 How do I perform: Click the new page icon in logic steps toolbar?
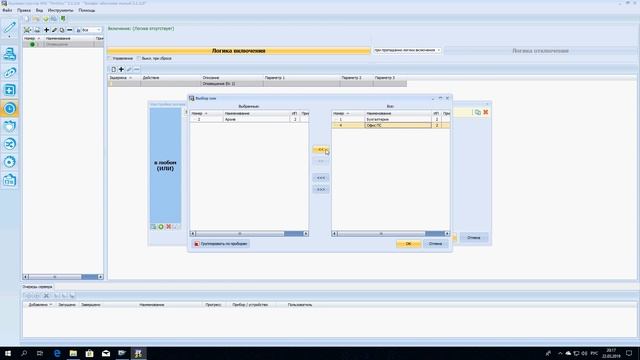click(x=113, y=69)
